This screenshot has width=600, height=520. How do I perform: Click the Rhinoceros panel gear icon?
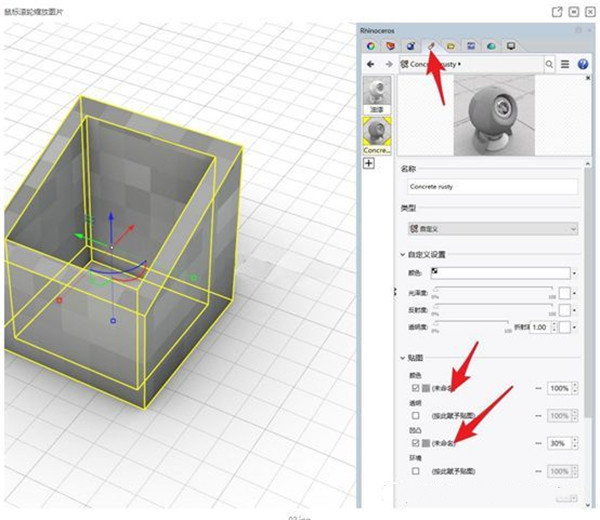point(579,30)
